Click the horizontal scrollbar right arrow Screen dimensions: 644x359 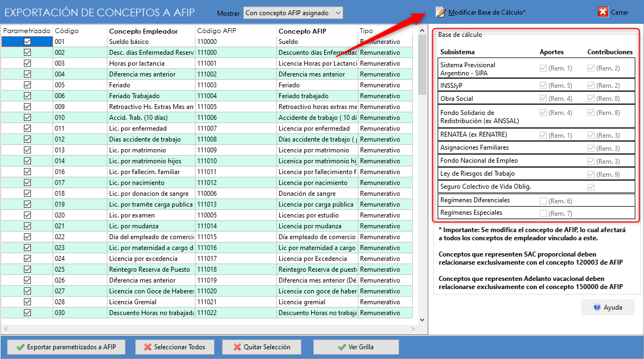[413, 329]
